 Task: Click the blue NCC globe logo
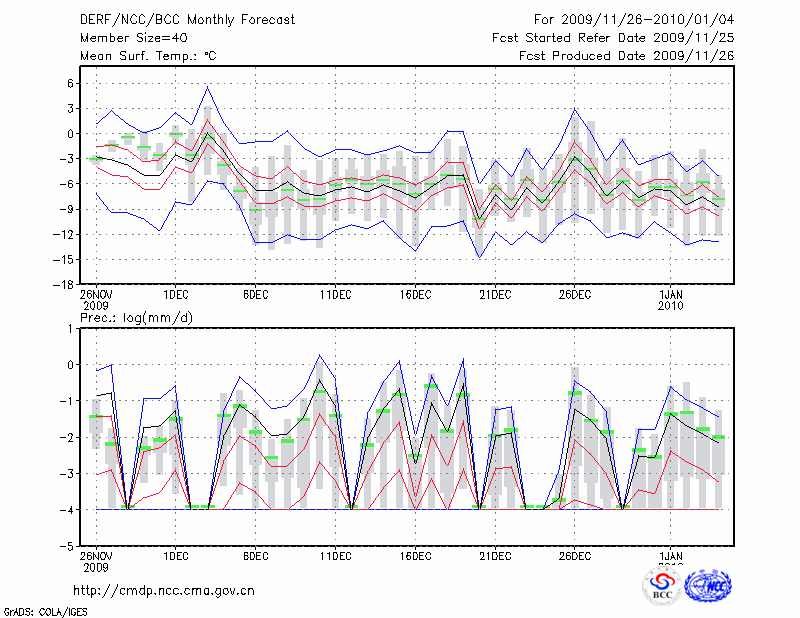coord(707,586)
